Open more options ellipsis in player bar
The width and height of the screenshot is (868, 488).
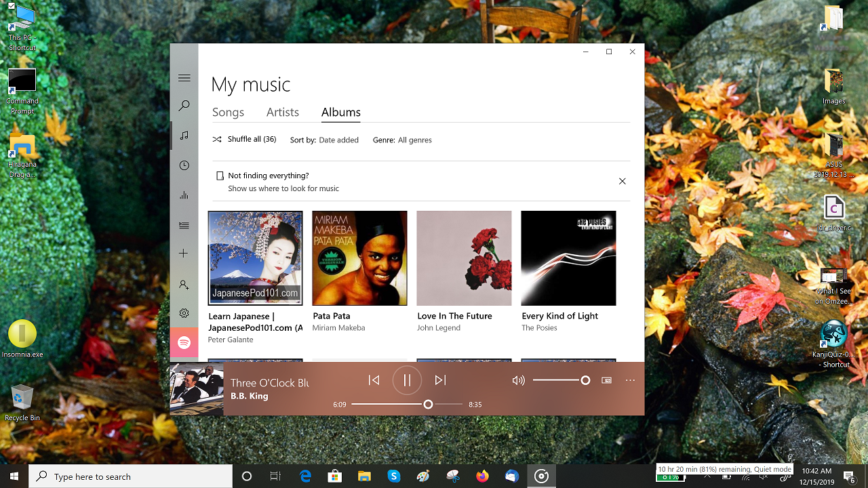(630, 380)
